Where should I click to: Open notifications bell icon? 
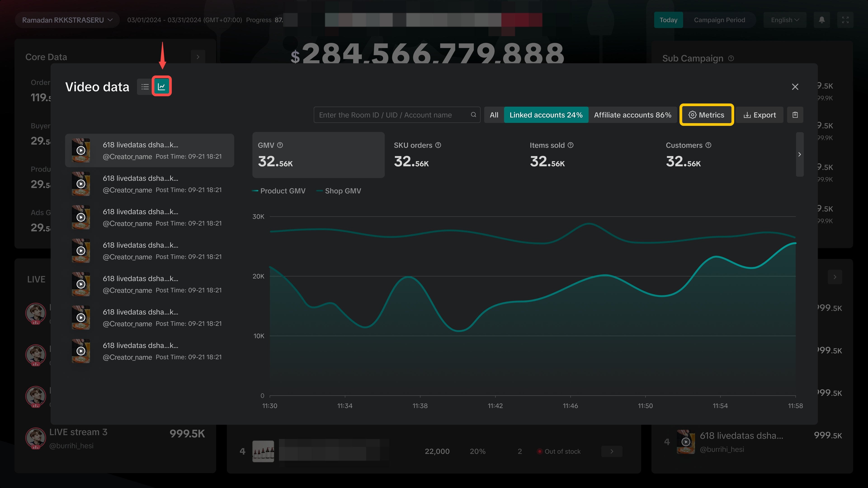click(821, 20)
